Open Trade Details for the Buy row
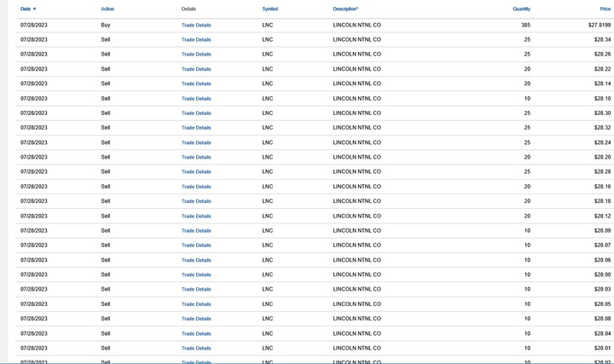This screenshot has width=614, height=364. coord(196,25)
